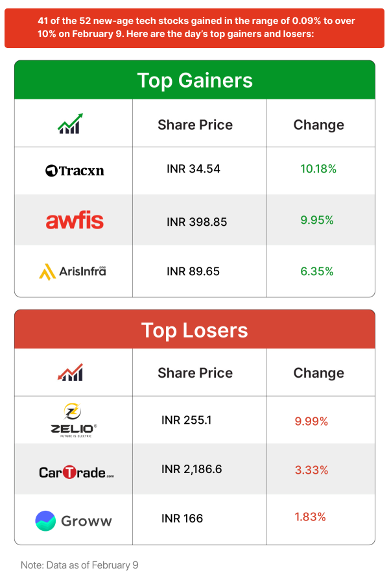Click the Top Gainers header
The width and height of the screenshot is (389, 588).
pos(194,80)
